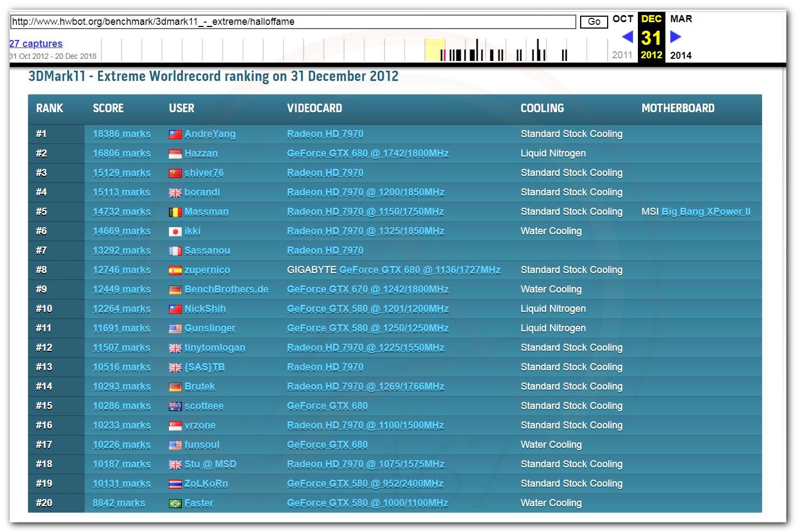The width and height of the screenshot is (796, 532).
Task: Click the Japan flag next to ikki
Action: [x=175, y=231]
